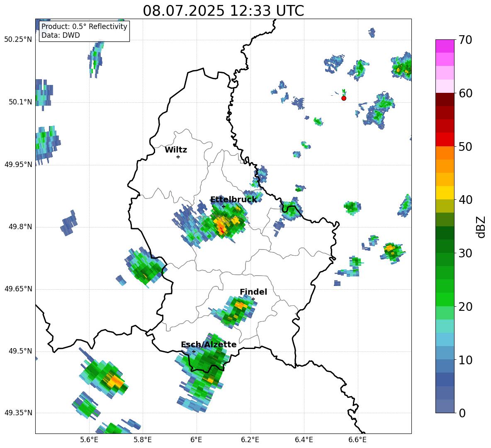Click the 49.35°N latitude tick label

pos(18,413)
